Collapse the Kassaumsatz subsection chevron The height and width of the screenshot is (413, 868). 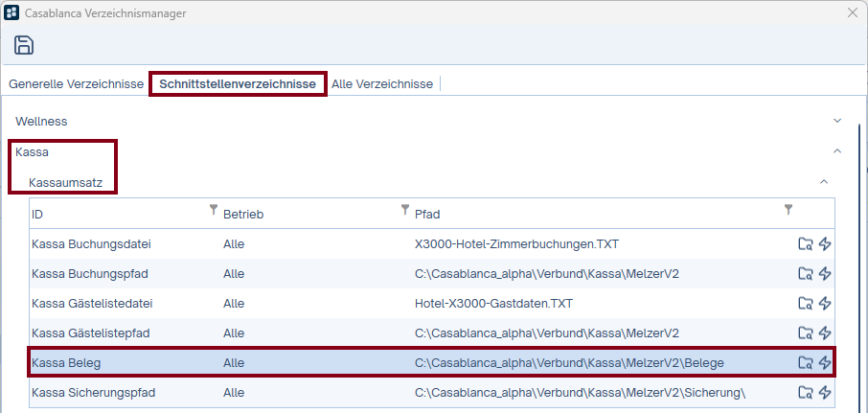[824, 182]
